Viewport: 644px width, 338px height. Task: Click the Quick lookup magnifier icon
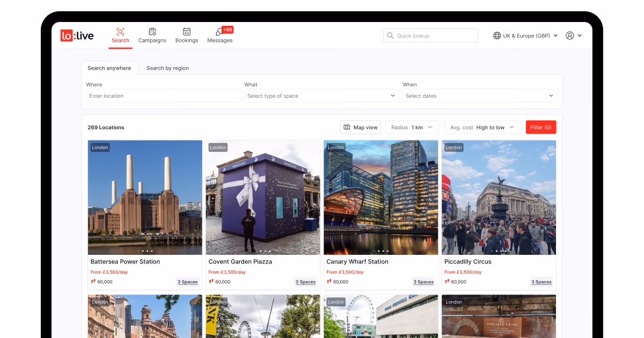390,35
